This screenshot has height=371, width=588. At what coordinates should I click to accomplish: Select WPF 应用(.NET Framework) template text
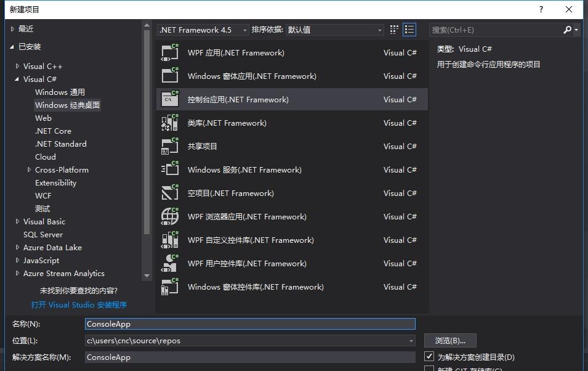[236, 52]
